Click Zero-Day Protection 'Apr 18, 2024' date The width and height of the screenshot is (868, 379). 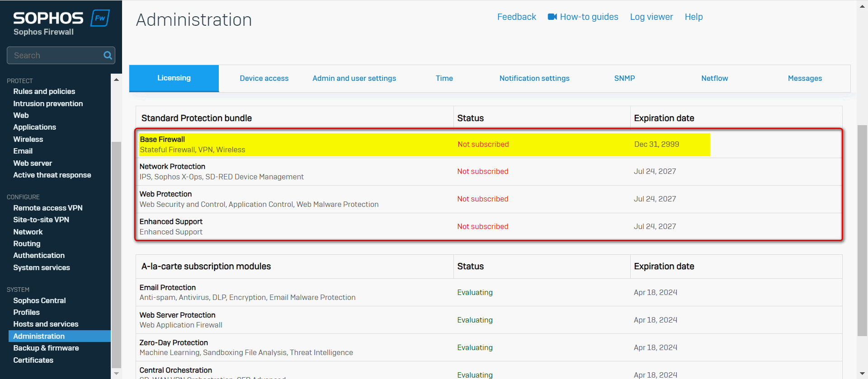pyautogui.click(x=655, y=347)
